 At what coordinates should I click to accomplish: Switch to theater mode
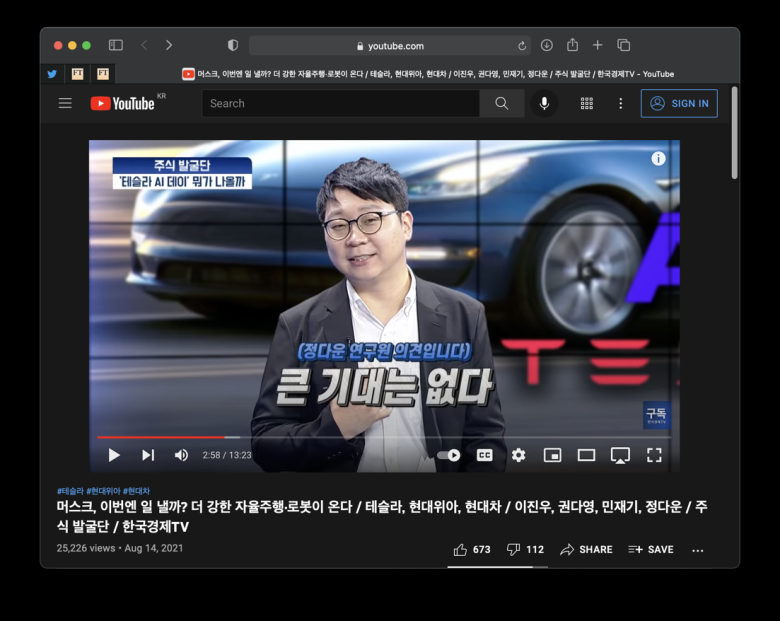pyautogui.click(x=586, y=455)
